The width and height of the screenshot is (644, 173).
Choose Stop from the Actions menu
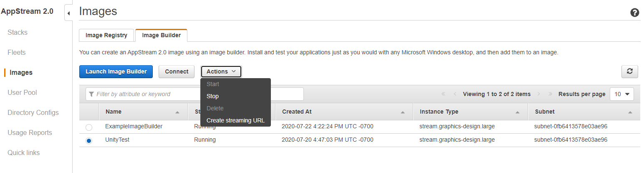(x=212, y=96)
